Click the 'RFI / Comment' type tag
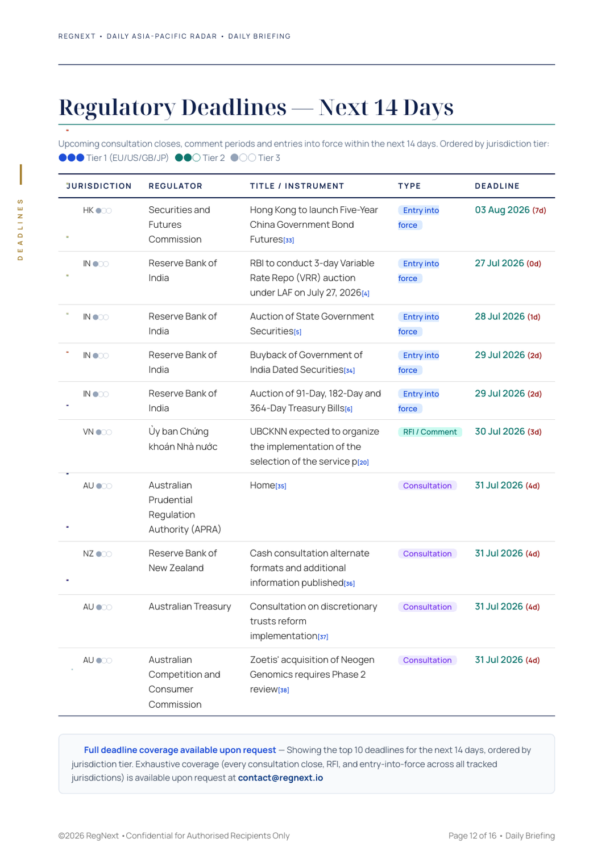 pyautogui.click(x=430, y=432)
